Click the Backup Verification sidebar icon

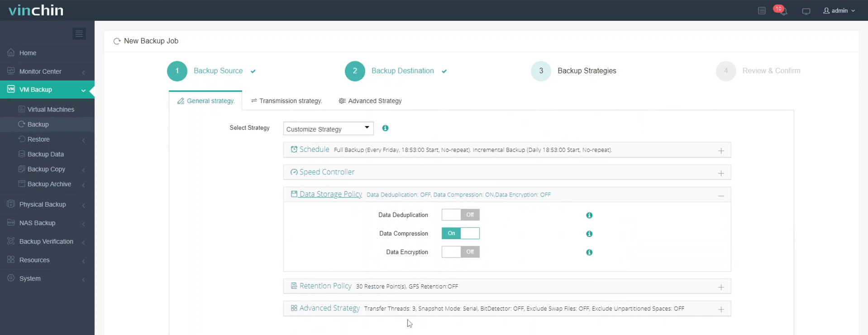tap(11, 241)
